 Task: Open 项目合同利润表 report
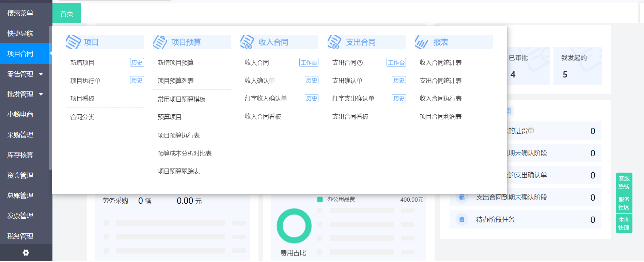pos(441,117)
